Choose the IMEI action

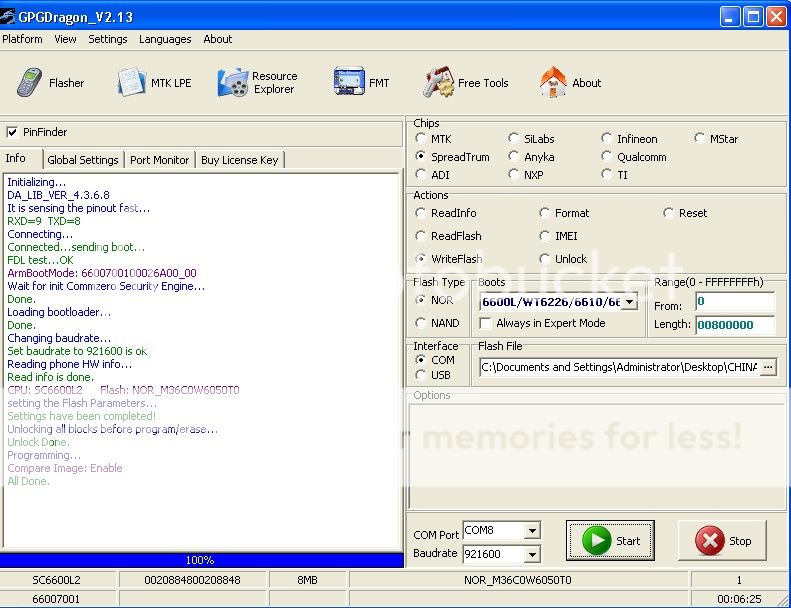[544, 236]
